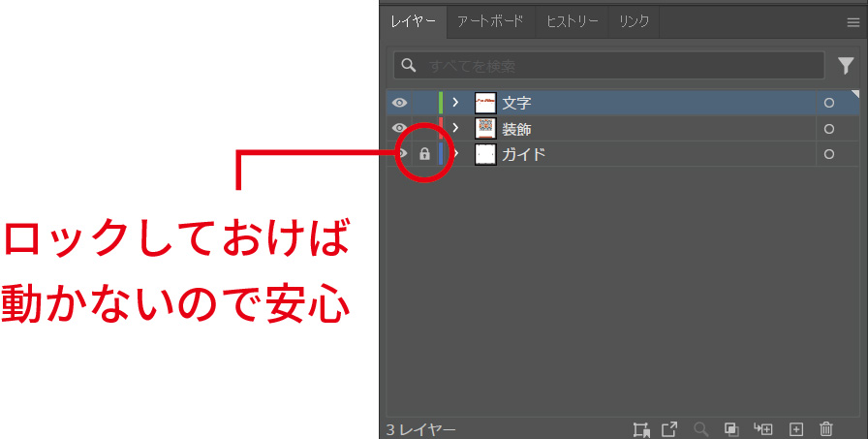Click the Create New Sublayer icon

click(763, 429)
